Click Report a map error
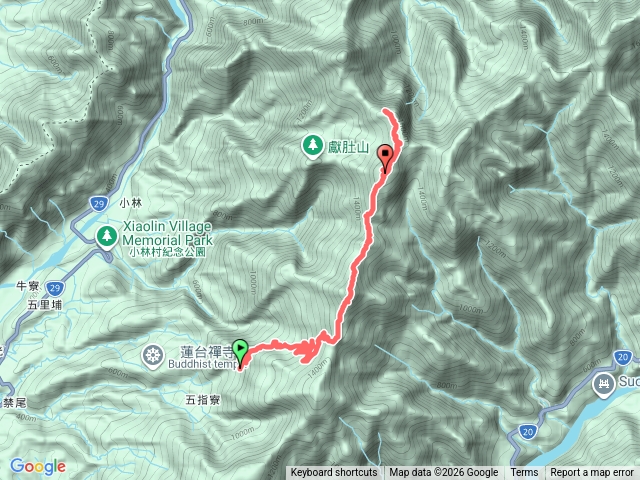Screen dimensions: 640x480 tap(591, 473)
